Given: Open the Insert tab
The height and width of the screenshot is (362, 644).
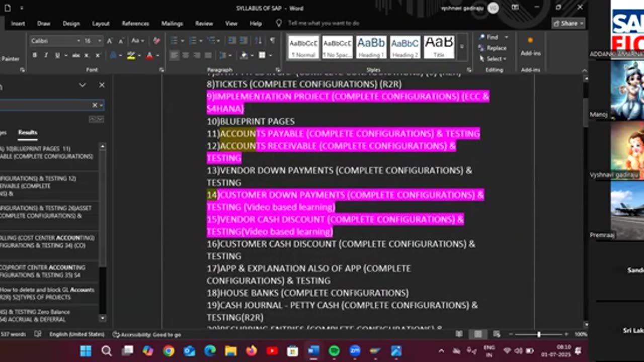Looking at the screenshot, I should click(18, 24).
